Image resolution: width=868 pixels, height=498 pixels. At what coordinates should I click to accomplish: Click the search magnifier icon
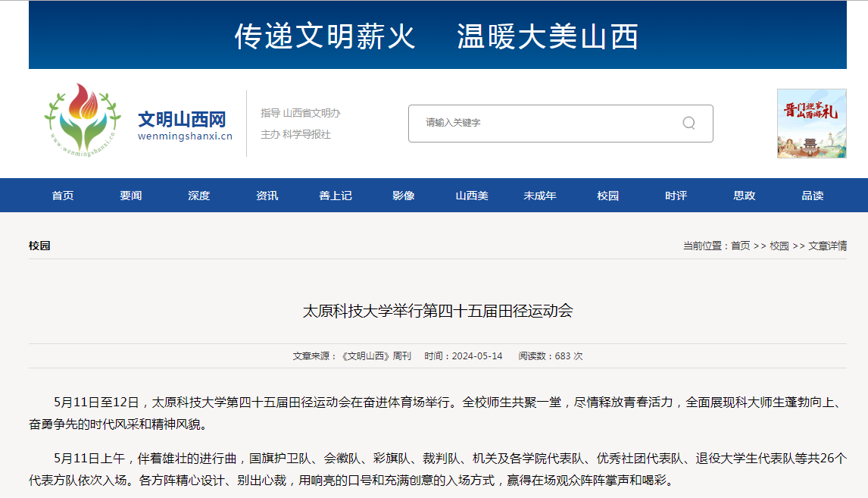[688, 123]
